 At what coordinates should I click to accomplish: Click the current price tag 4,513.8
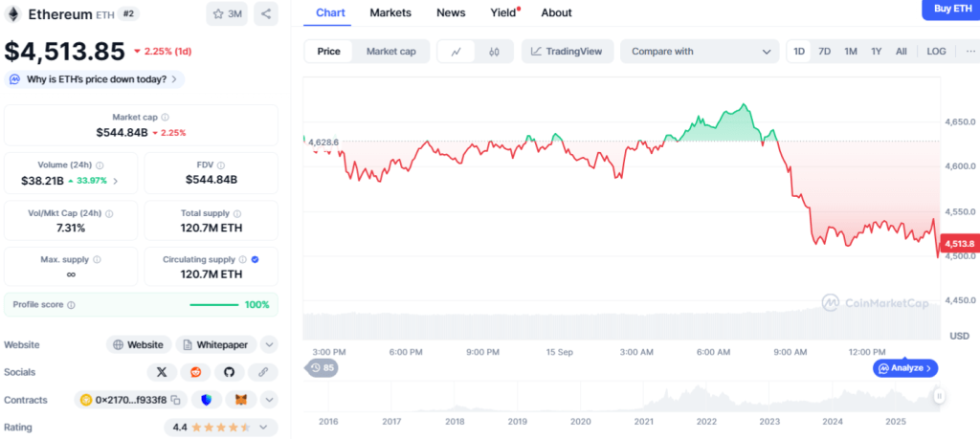pyautogui.click(x=959, y=244)
